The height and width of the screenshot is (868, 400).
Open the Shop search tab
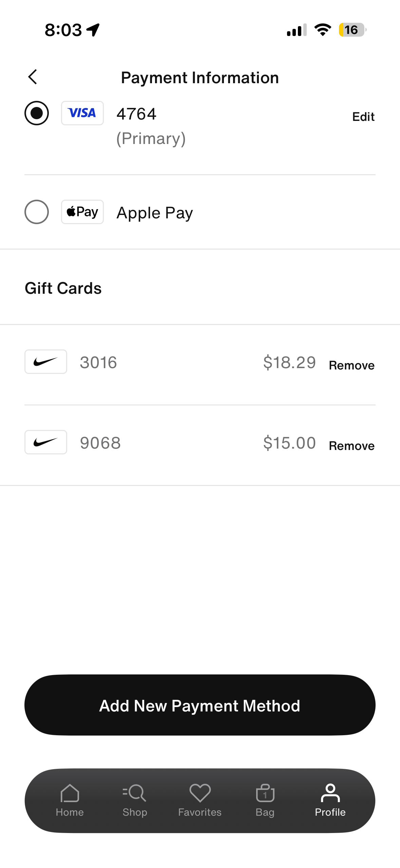[x=135, y=800]
